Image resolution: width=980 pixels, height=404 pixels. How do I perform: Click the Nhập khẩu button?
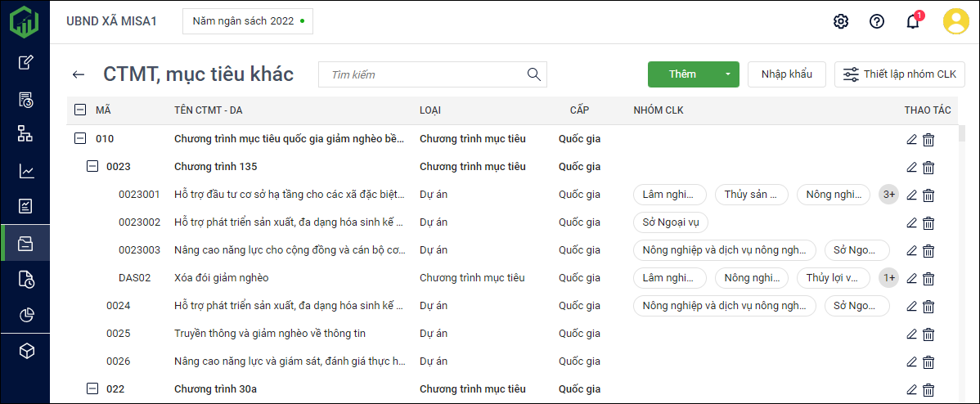tap(786, 74)
